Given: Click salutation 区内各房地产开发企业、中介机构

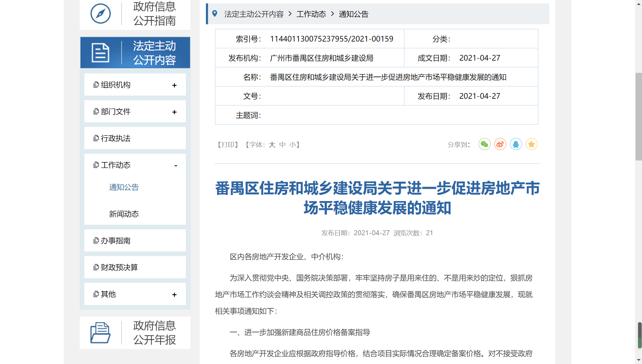Looking at the screenshot, I should tap(287, 257).
